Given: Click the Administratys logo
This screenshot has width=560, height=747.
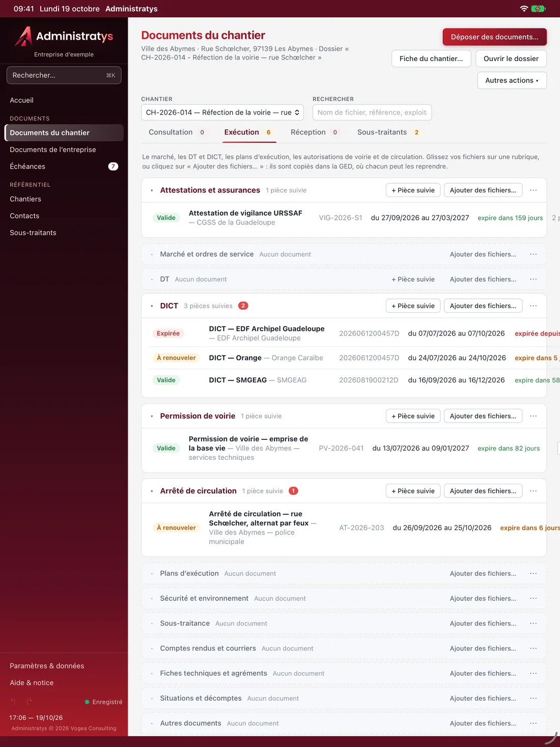Looking at the screenshot, I should (64, 36).
